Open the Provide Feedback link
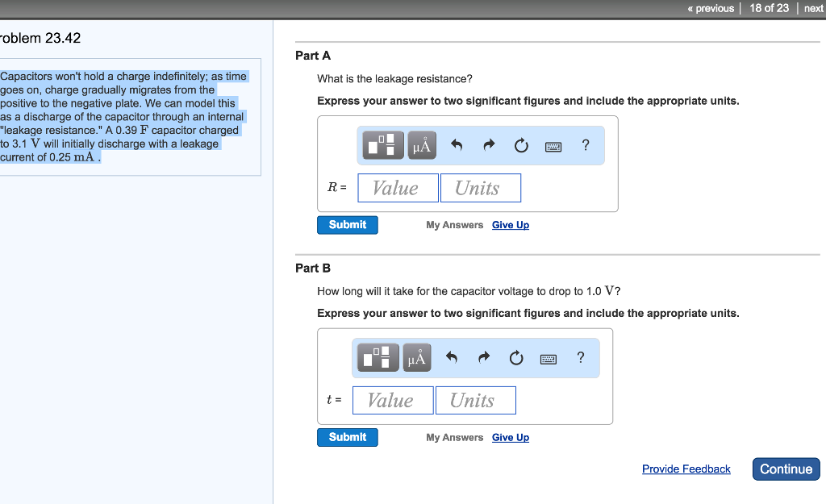Screen dimensions: 826x504 pos(686,469)
